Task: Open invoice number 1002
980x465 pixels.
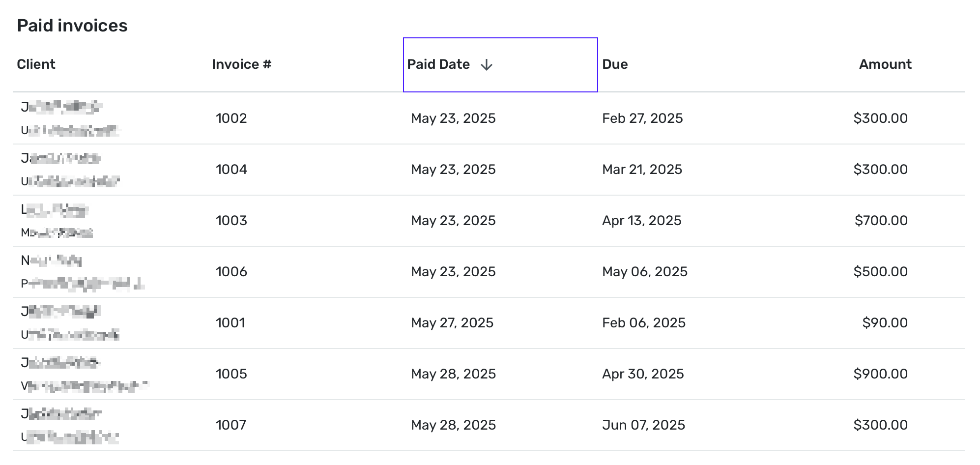Action: 231,118
